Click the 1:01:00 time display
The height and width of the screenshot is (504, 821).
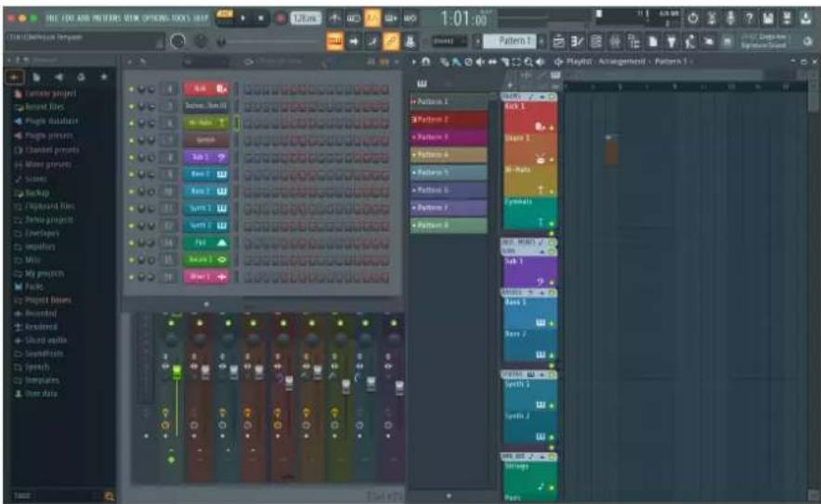(463, 19)
